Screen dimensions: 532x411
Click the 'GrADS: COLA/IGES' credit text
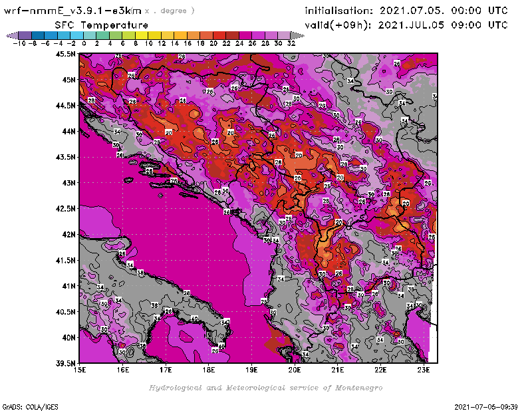[31, 407]
